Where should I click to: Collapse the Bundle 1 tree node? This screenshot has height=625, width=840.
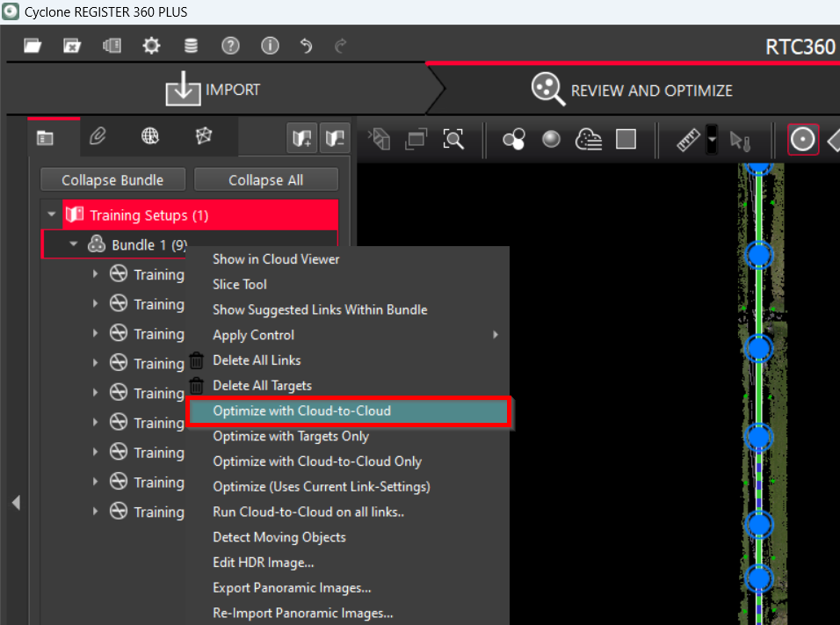tap(74, 245)
